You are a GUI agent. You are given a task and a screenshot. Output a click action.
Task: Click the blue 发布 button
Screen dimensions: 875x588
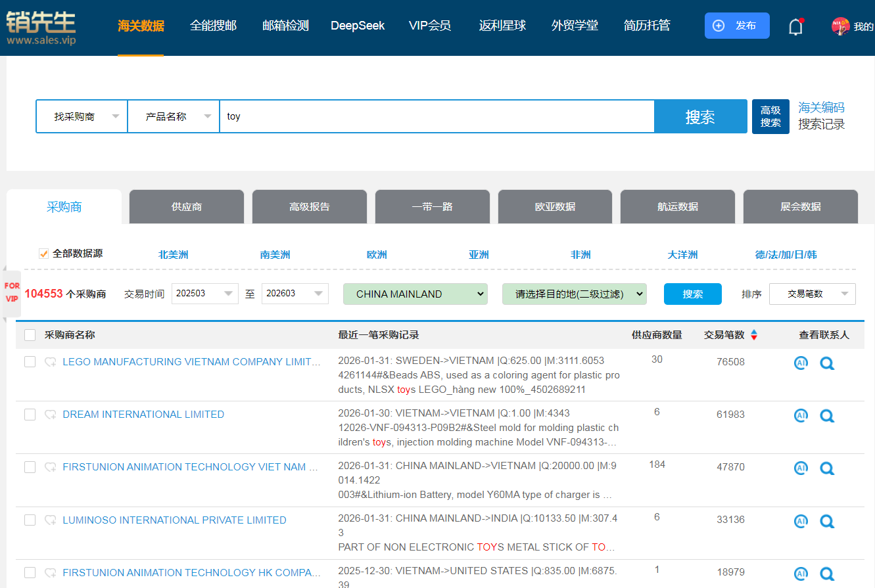pyautogui.click(x=737, y=26)
